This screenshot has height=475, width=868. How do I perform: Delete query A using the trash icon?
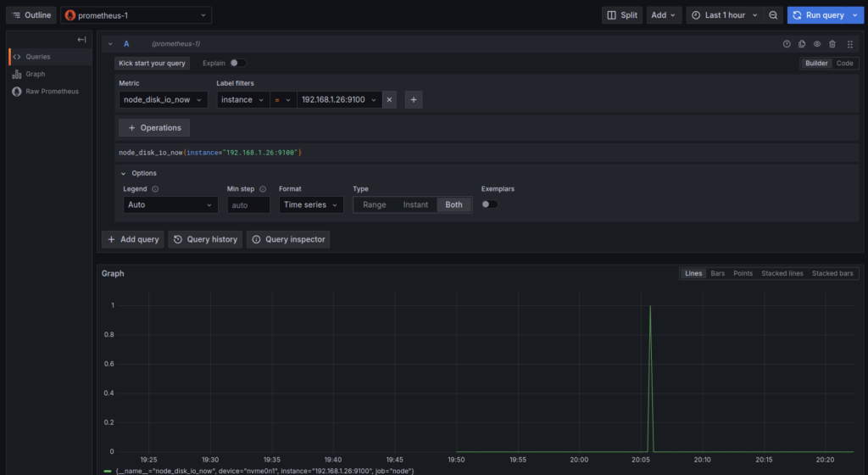pyautogui.click(x=832, y=43)
